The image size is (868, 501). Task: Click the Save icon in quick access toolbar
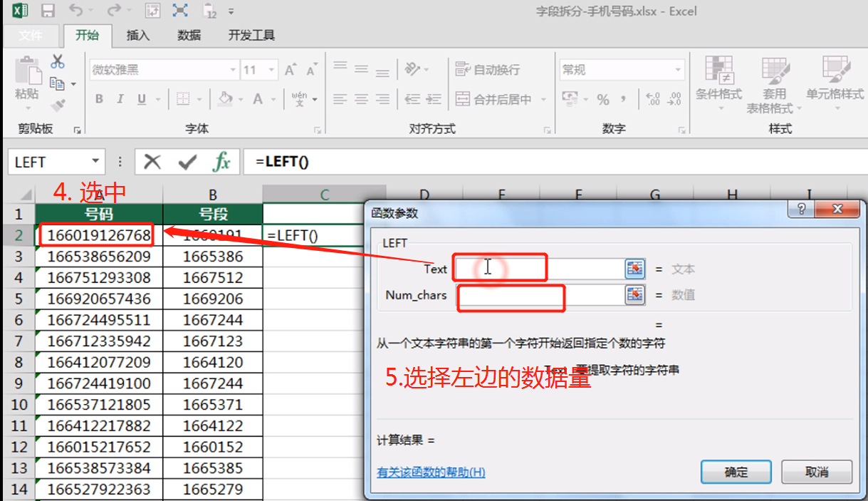pos(48,11)
